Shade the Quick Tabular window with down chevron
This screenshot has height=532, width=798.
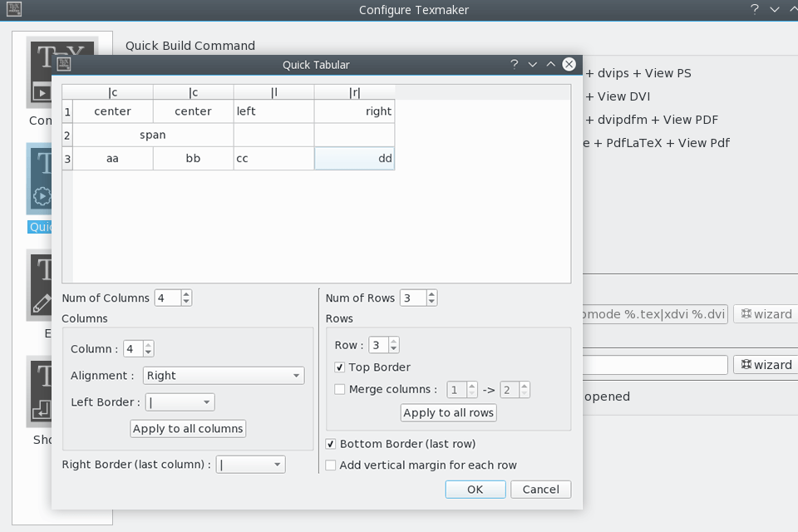click(532, 64)
